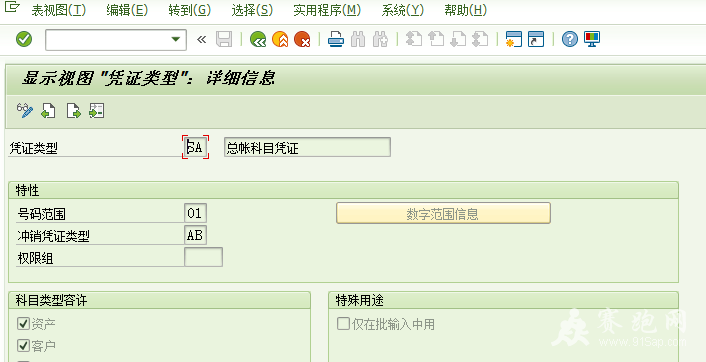Click the 特性 group header text
The width and height of the screenshot is (706, 362).
28,190
